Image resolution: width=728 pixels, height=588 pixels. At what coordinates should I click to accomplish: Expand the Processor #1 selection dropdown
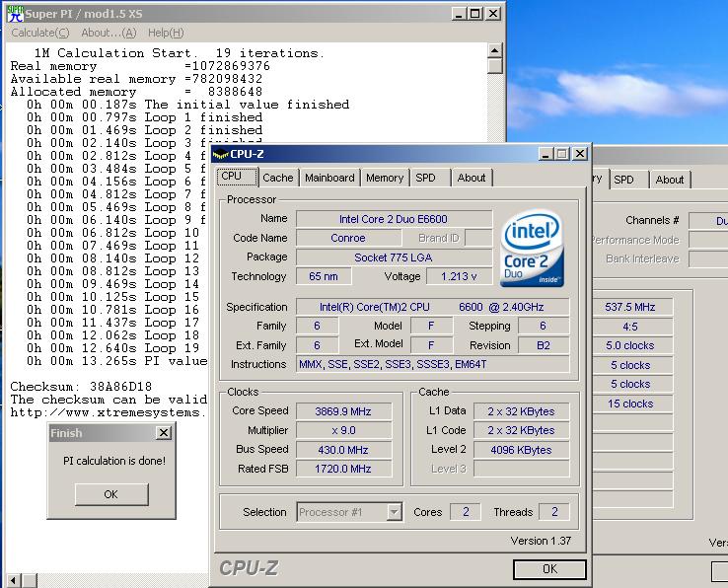(x=394, y=512)
